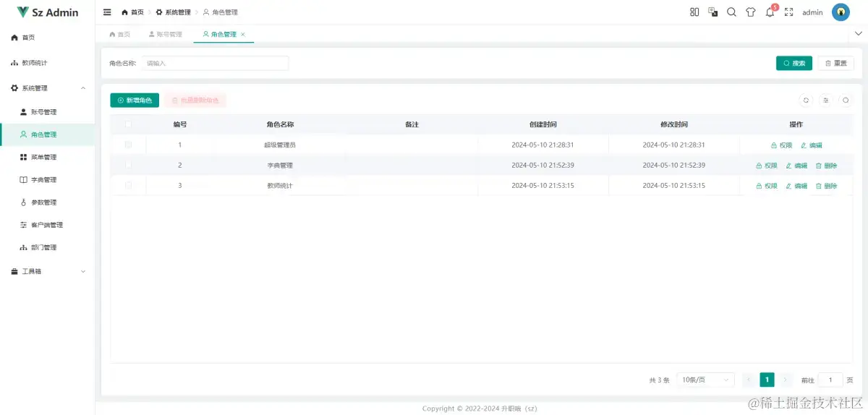The image size is (868, 415).
Task: Switch to the 账号管理 tab
Action: click(165, 34)
